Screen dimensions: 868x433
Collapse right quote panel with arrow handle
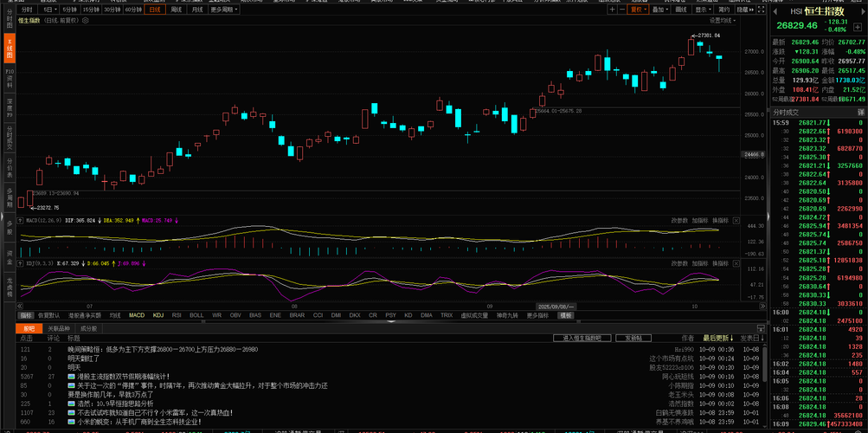[x=768, y=216]
